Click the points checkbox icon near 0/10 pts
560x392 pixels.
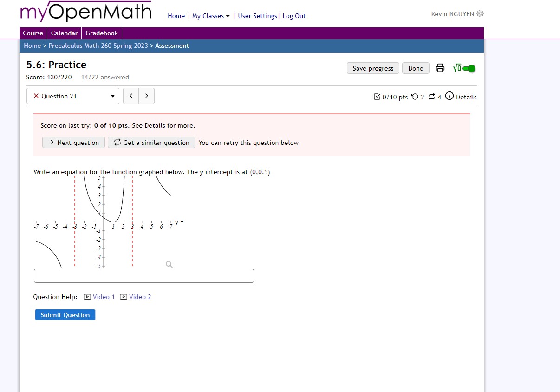click(x=377, y=97)
